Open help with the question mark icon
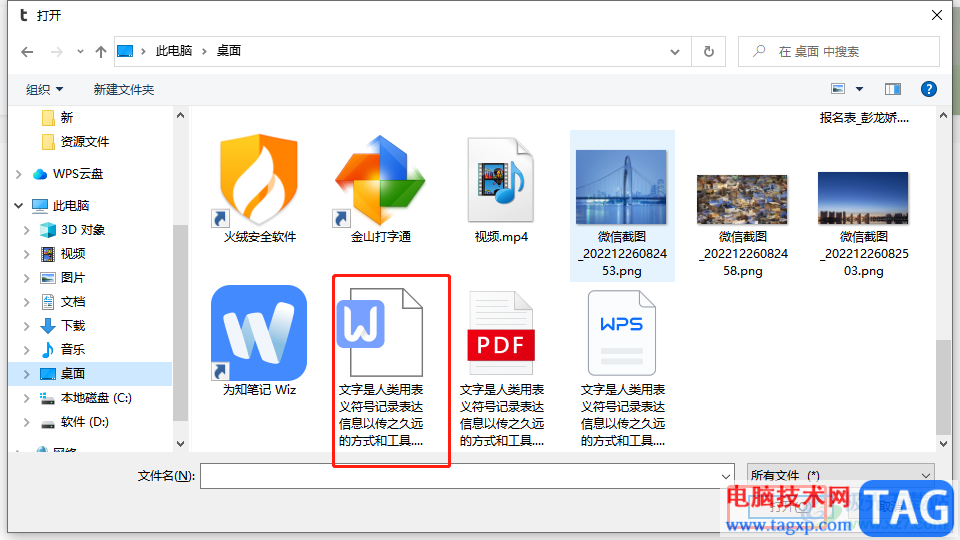960x540 pixels. 928,89
